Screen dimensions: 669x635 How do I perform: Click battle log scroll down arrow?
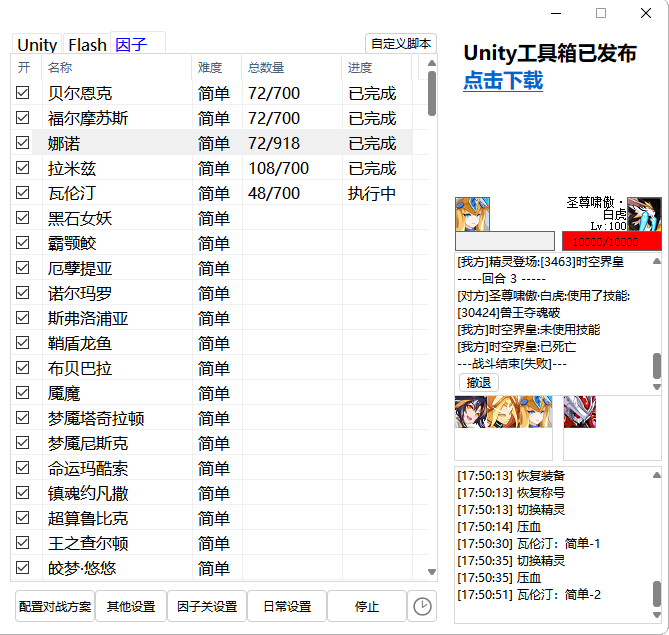pos(657,387)
